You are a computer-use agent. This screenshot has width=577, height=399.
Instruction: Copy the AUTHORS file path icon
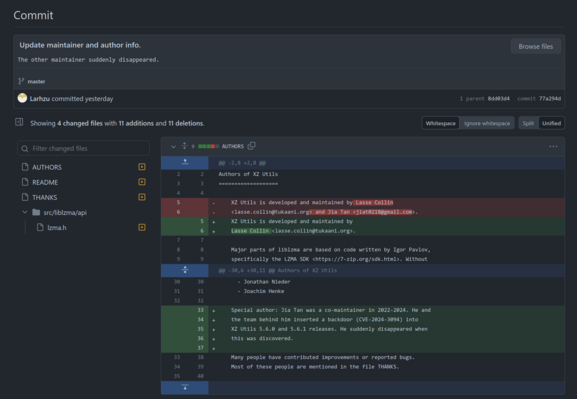(x=251, y=146)
